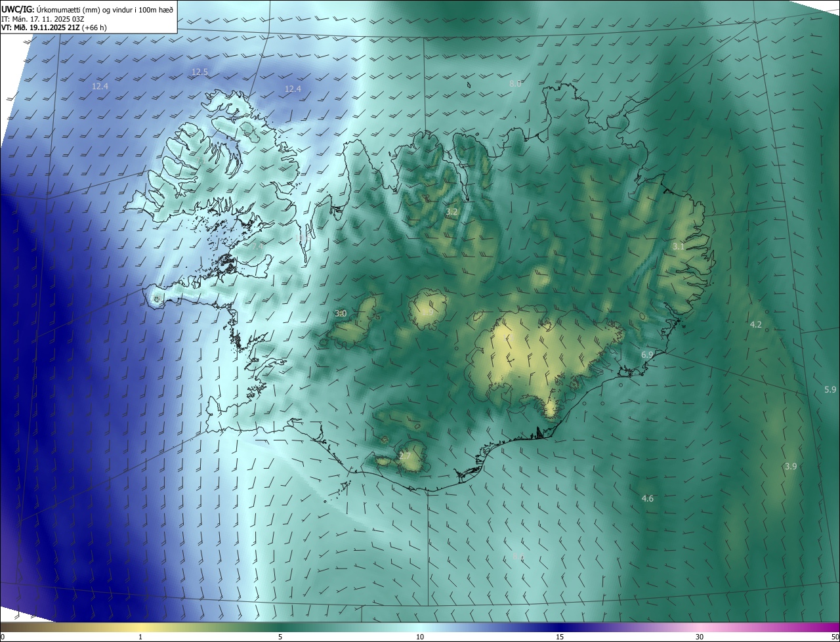Image resolution: width=840 pixels, height=642 pixels.
Task: Click the 15 tick on the color scale
Action: (560, 637)
